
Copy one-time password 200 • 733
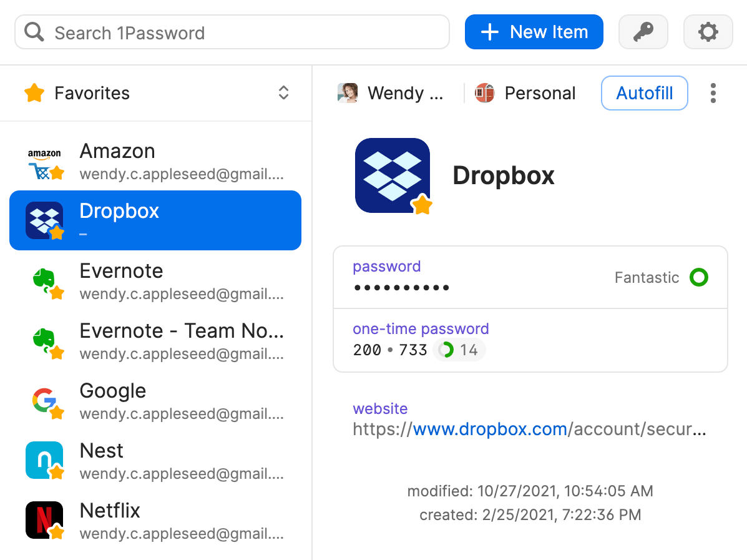pos(390,350)
